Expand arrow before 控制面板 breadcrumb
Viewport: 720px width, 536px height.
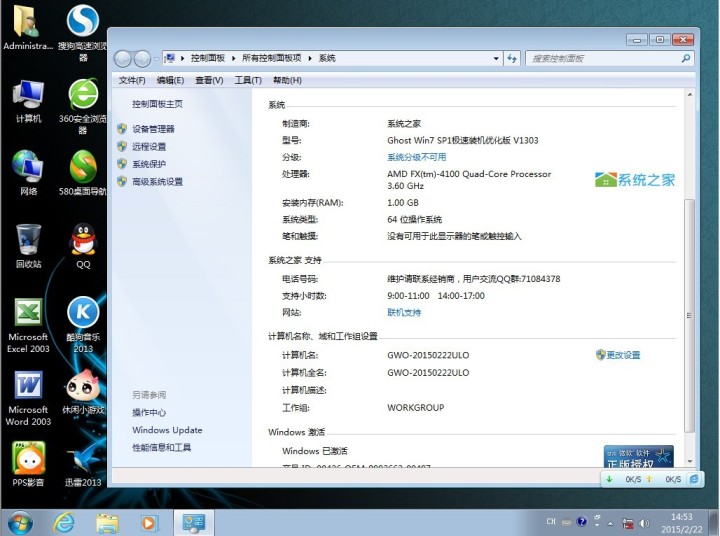click(x=182, y=58)
